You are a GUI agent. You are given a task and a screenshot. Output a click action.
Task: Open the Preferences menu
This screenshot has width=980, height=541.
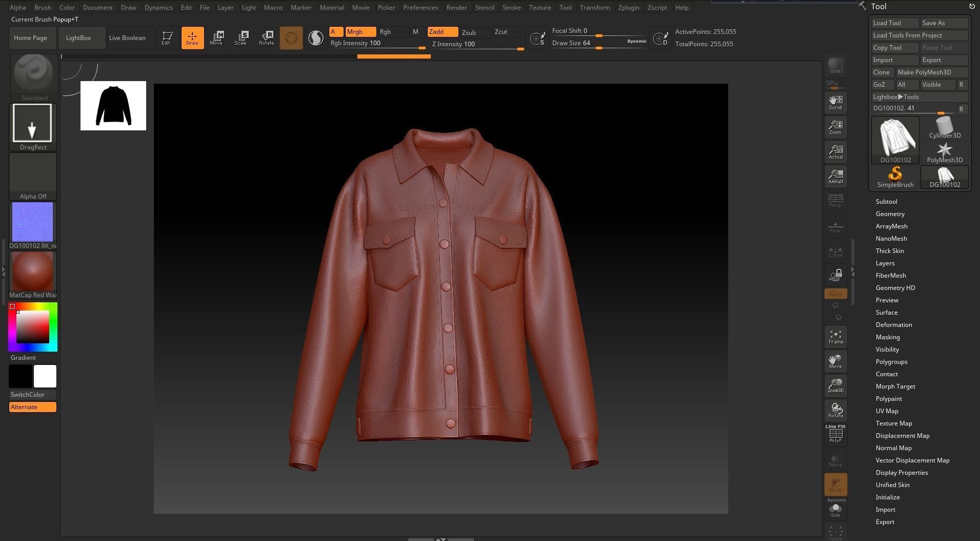click(421, 8)
